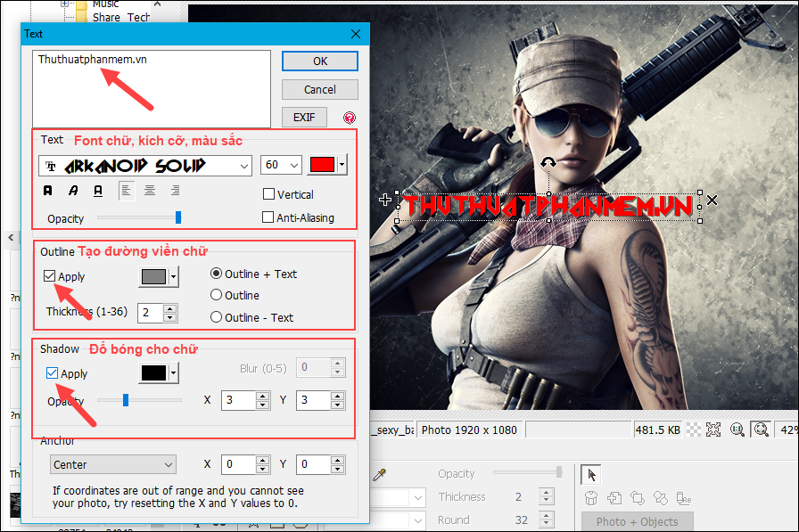The width and height of the screenshot is (799, 532).
Task: Select the arrow object-selection tool
Action: coord(591,473)
